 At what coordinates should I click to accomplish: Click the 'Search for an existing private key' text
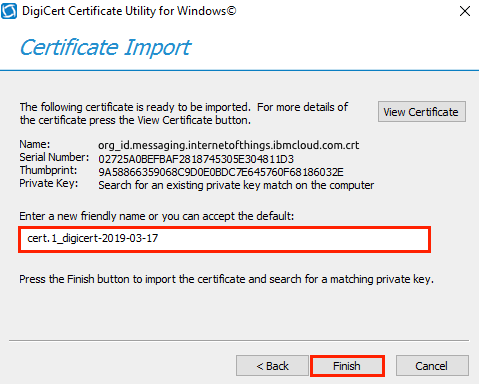click(x=236, y=185)
